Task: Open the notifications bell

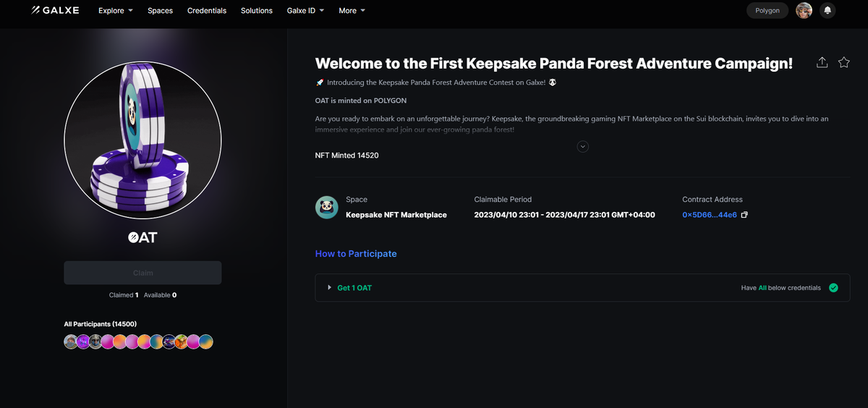Action: point(827,10)
